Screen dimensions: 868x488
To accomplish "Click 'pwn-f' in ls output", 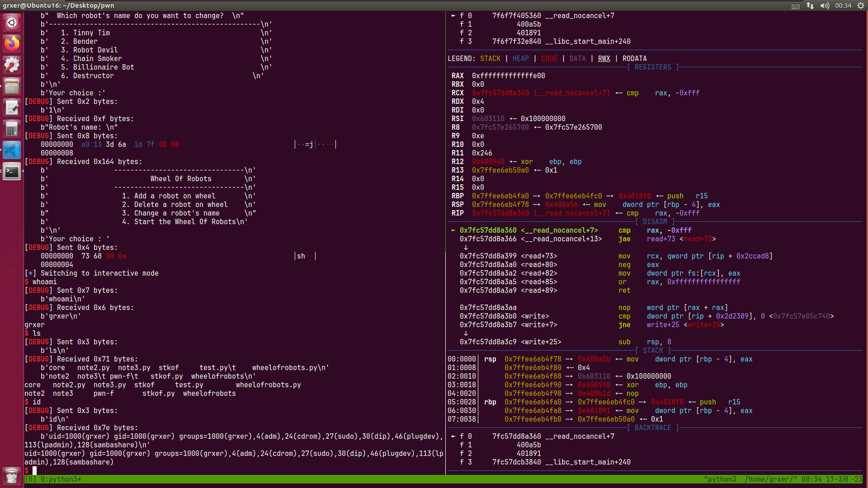I will click(x=104, y=393).
